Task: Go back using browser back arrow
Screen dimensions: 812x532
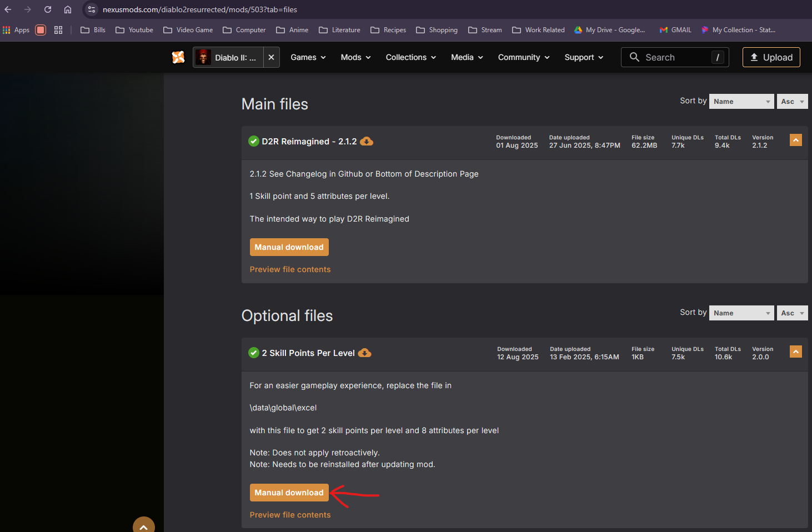Action: coord(8,9)
